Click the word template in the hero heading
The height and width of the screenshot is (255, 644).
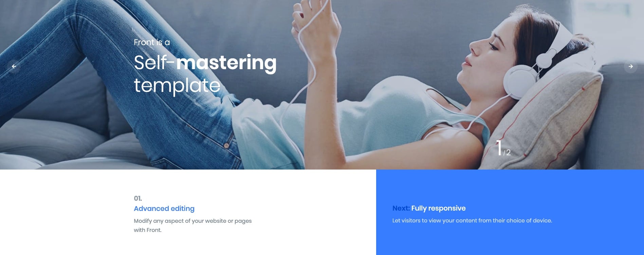tap(177, 86)
